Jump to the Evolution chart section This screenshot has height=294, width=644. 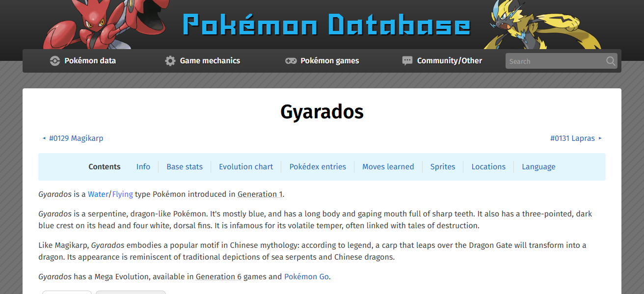tap(246, 167)
